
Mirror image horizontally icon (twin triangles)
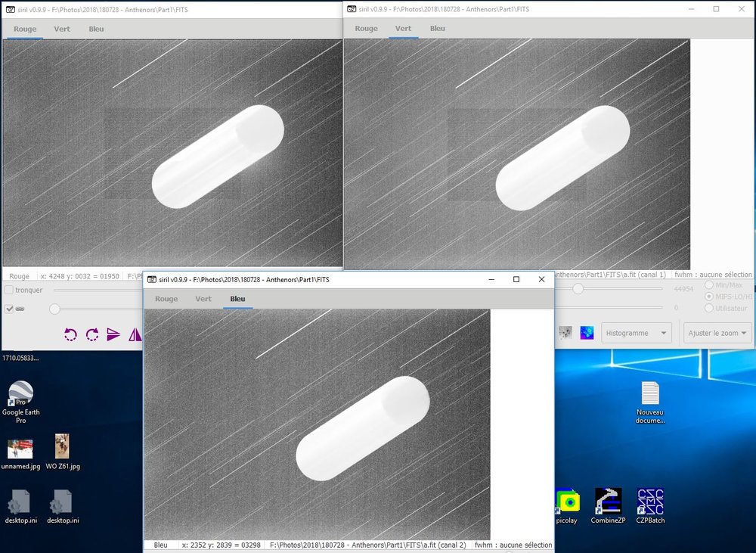[135, 334]
